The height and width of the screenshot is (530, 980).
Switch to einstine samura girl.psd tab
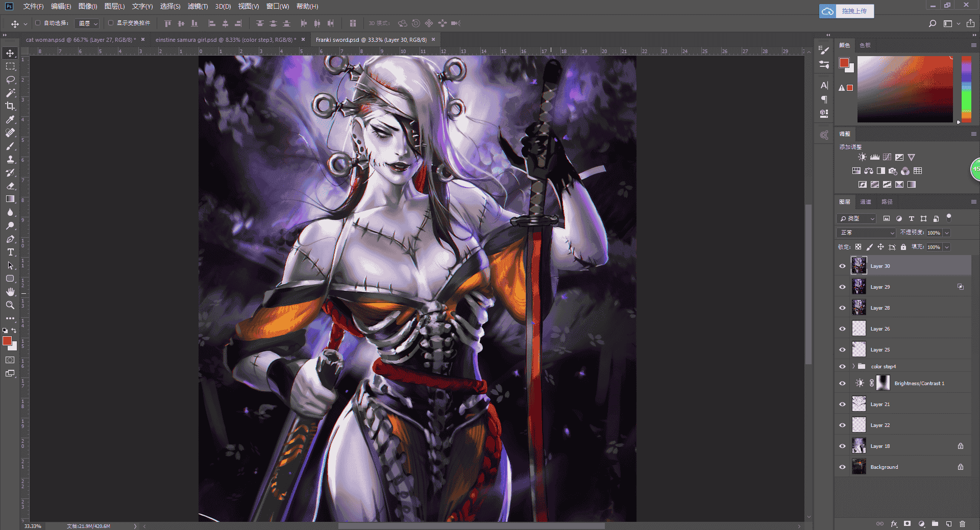click(225, 40)
